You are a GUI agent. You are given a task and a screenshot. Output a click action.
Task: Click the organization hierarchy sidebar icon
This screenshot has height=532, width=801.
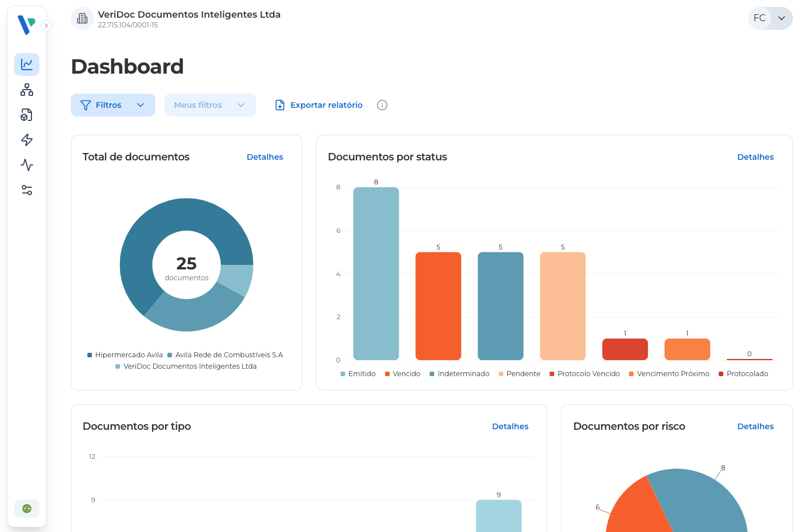(x=27, y=90)
